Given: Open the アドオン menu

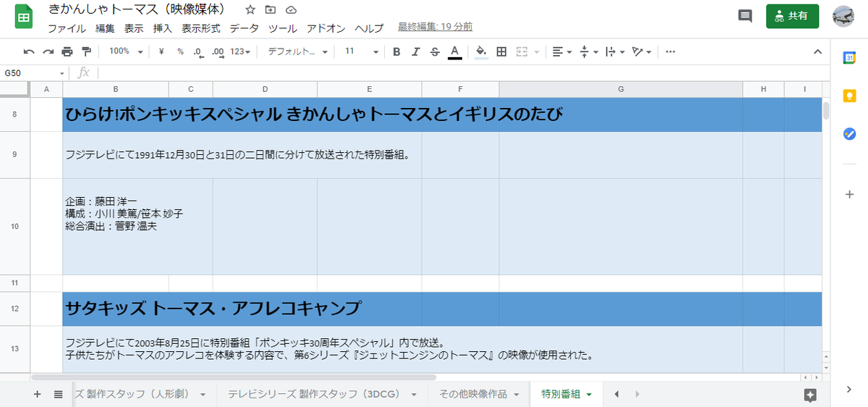Looking at the screenshot, I should pyautogui.click(x=326, y=28).
